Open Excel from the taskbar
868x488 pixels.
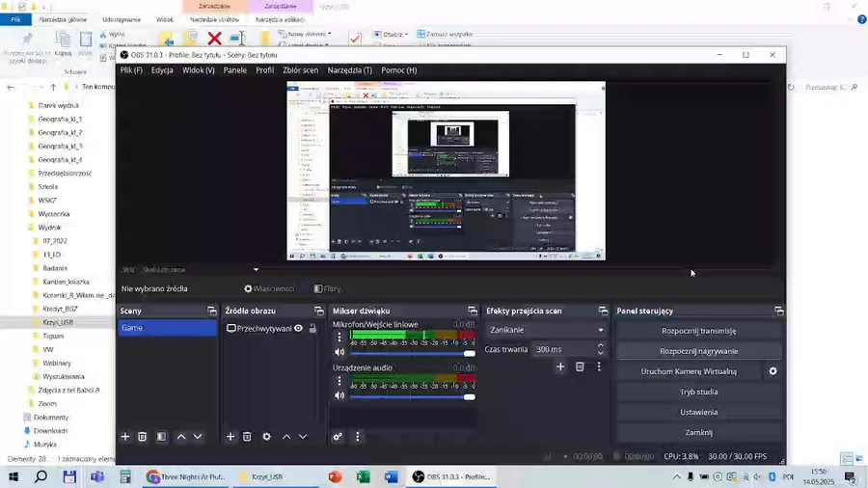point(364,476)
